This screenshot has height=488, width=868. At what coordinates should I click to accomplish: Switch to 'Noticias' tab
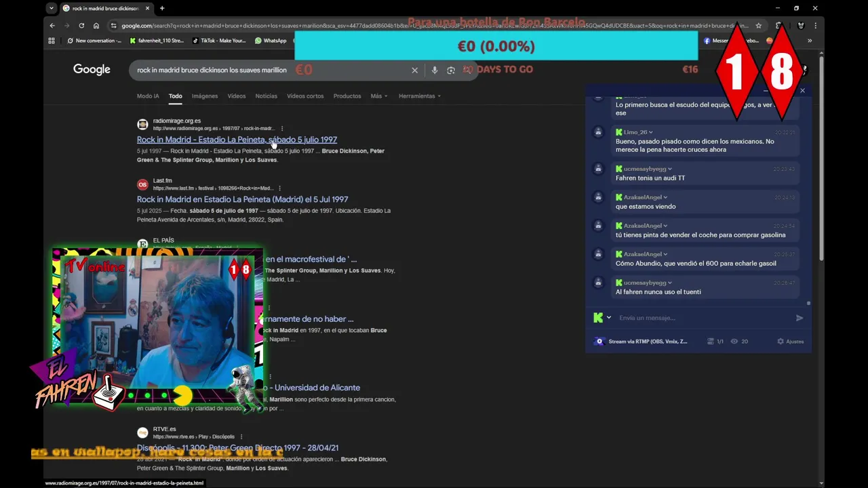point(266,96)
